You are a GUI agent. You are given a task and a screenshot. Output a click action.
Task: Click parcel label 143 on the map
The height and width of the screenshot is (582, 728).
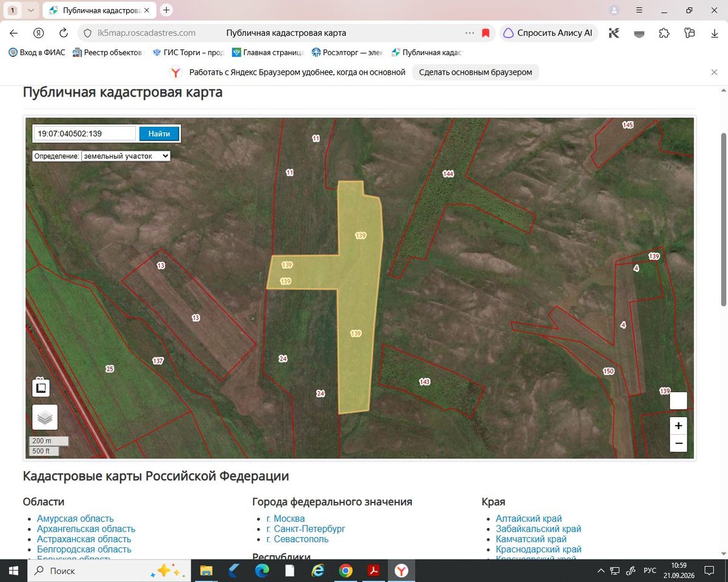[x=425, y=382]
